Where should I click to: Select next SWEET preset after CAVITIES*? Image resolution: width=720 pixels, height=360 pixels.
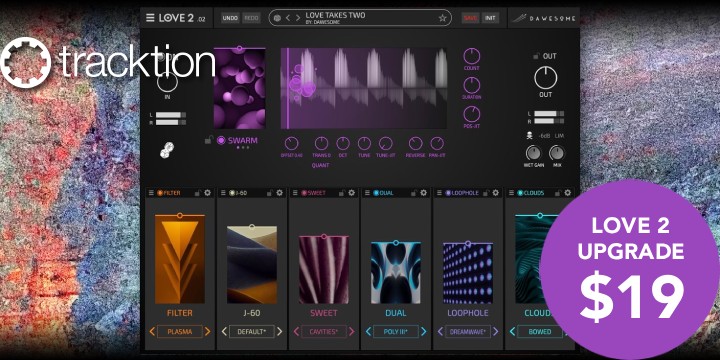352,332
